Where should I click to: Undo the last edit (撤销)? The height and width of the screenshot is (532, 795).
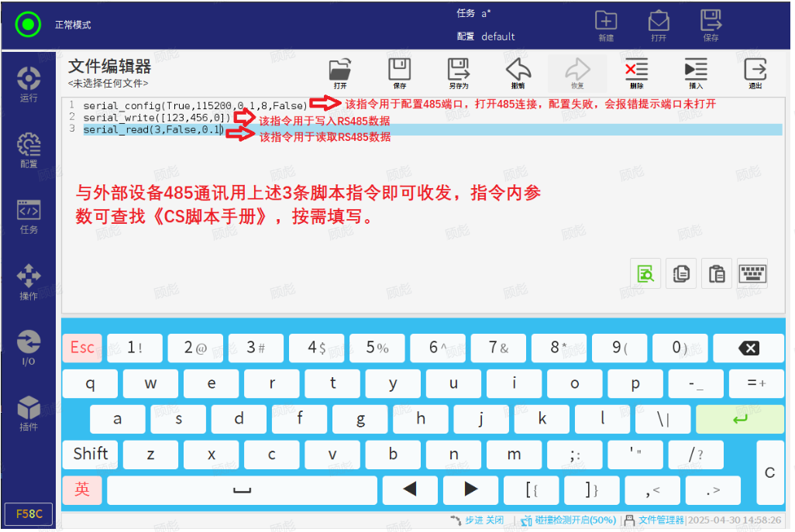click(x=518, y=73)
